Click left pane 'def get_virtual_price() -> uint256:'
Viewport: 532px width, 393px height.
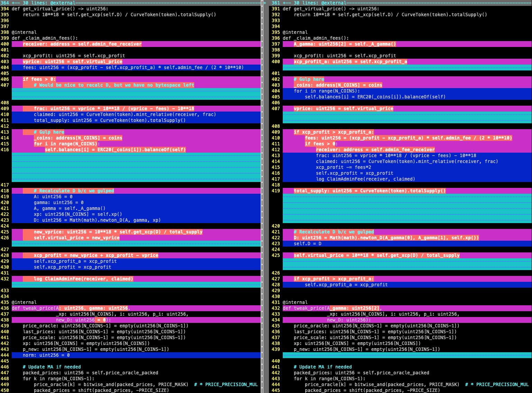[60, 9]
